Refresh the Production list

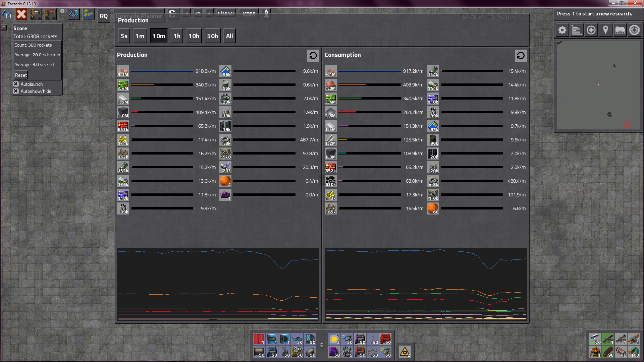pos(313,56)
